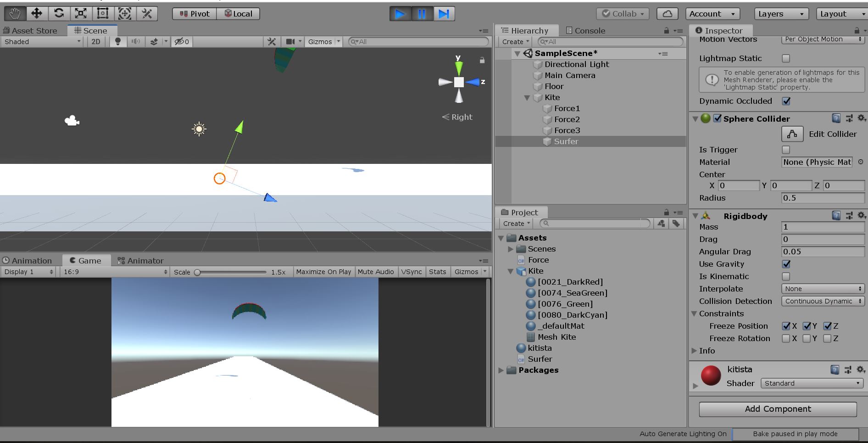This screenshot has width=868, height=443.
Task: Open the Layout dropdown
Action: click(x=842, y=14)
